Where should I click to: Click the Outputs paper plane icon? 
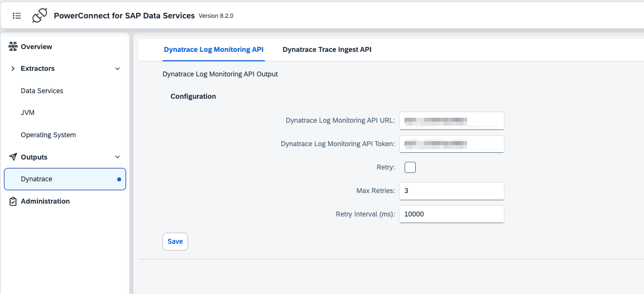13,157
